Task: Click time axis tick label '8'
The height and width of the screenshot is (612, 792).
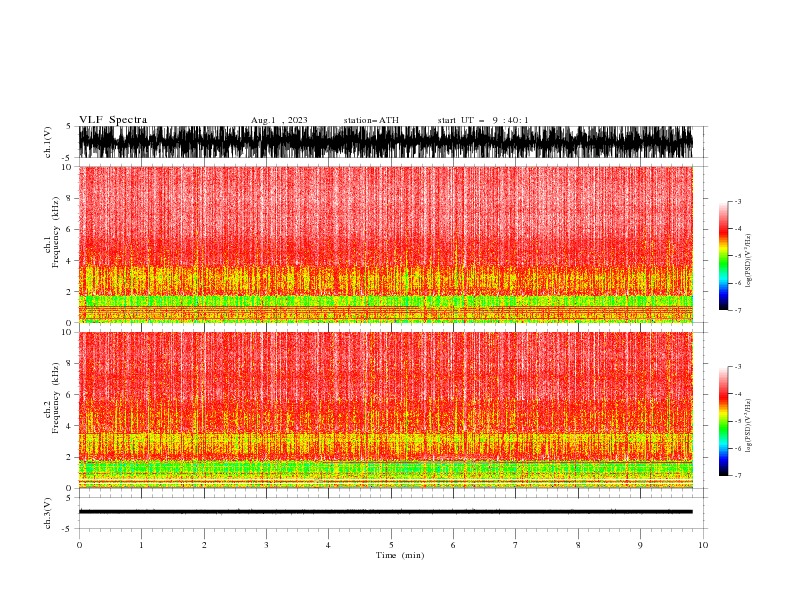Action: click(578, 545)
